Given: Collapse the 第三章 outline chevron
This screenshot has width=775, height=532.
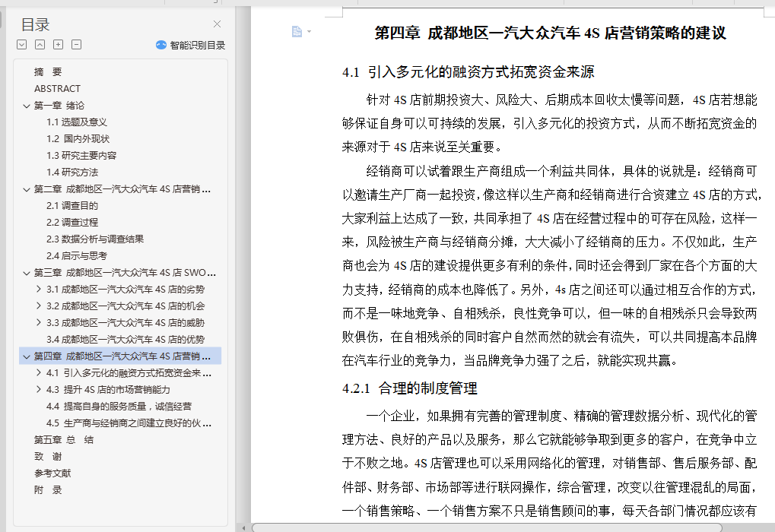Looking at the screenshot, I should click(27, 273).
